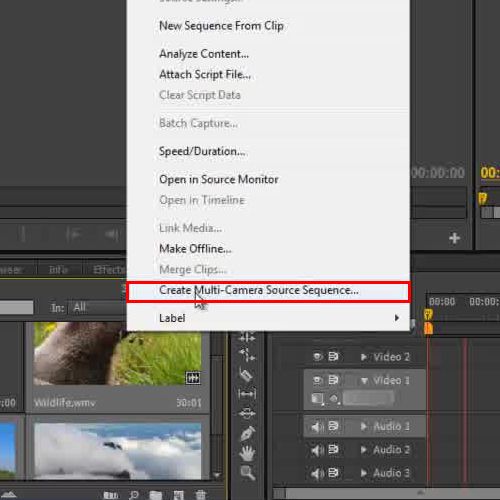Collapse the Video 1 track
Viewport: 500px width, 500px height.
364,381
